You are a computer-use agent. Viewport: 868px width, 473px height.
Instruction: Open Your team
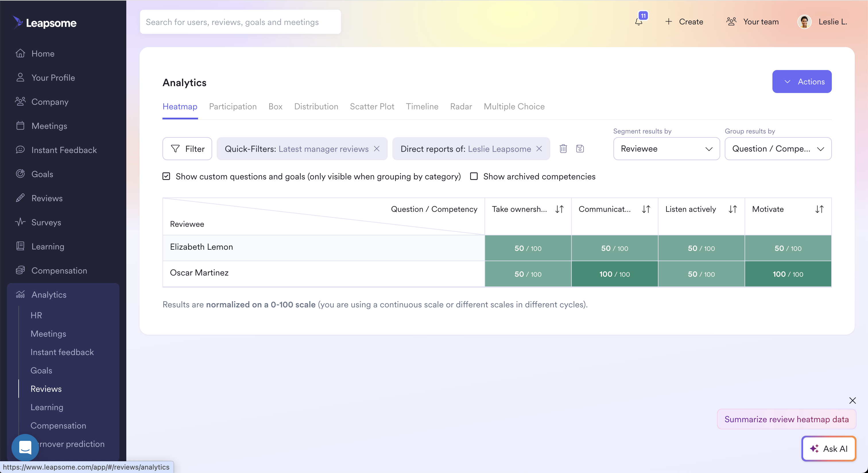752,22
